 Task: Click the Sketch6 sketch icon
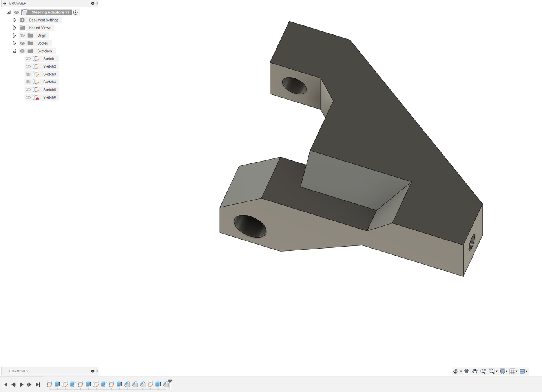tap(36, 97)
